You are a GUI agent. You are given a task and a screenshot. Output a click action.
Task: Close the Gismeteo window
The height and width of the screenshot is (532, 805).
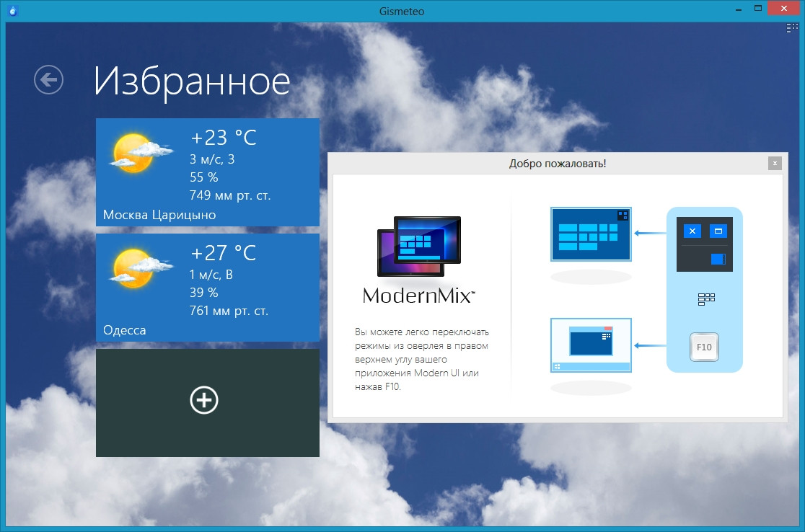pos(784,8)
